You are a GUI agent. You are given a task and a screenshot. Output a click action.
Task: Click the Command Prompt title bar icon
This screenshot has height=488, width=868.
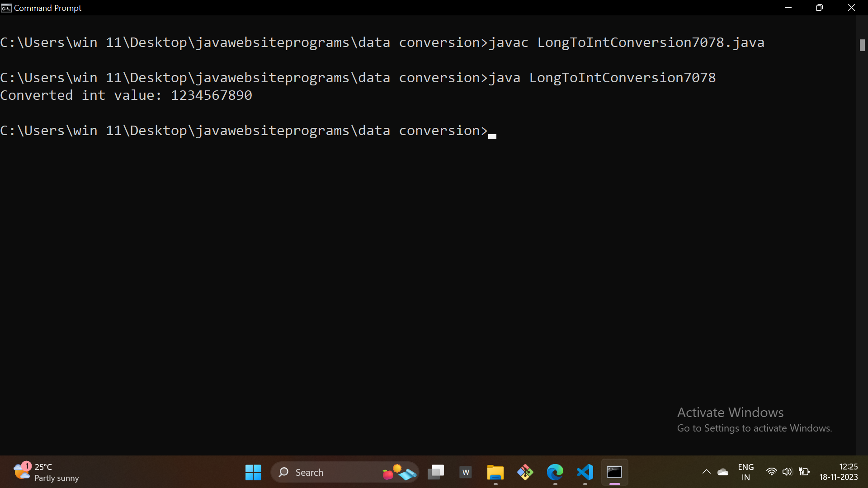(6, 8)
